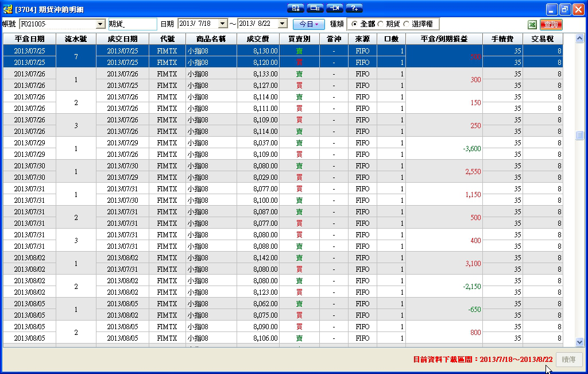Select profit cell 1,150
Image resolution: width=588 pixels, height=374 pixels.
[444, 195]
